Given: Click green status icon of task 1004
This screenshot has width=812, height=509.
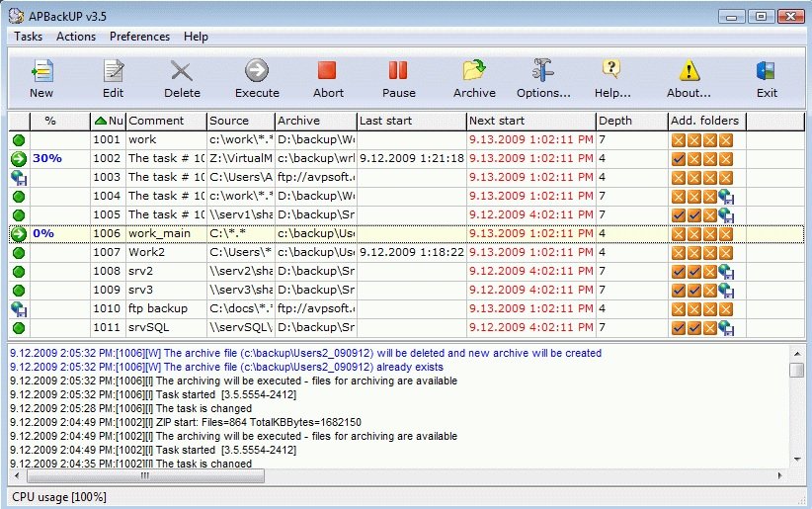Looking at the screenshot, I should (19, 197).
